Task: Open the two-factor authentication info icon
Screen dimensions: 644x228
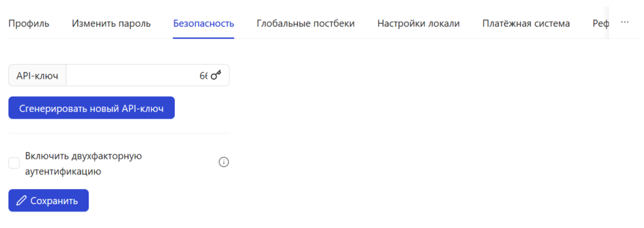Action: (x=223, y=162)
